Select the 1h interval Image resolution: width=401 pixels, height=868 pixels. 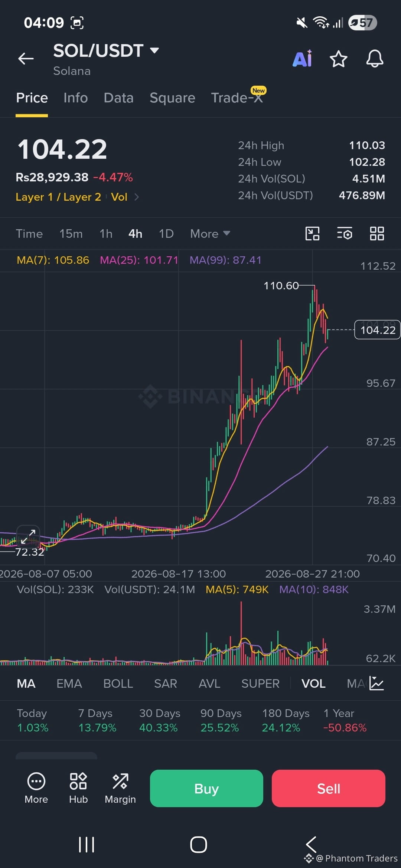(x=106, y=234)
